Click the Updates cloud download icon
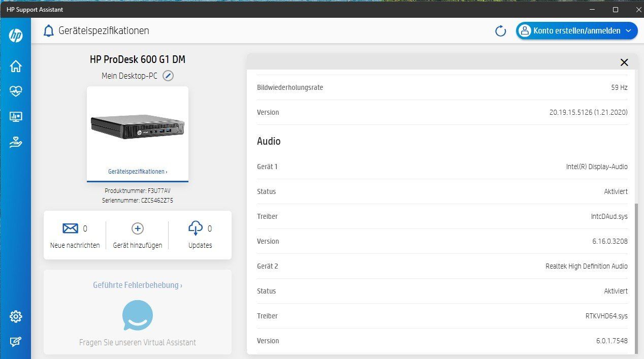 (196, 229)
